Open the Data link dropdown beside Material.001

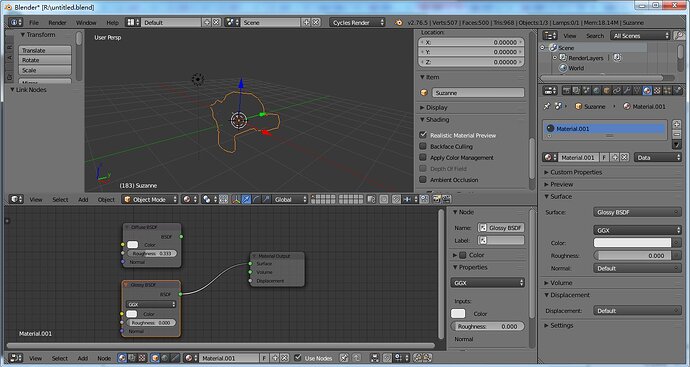pyautogui.click(x=657, y=157)
